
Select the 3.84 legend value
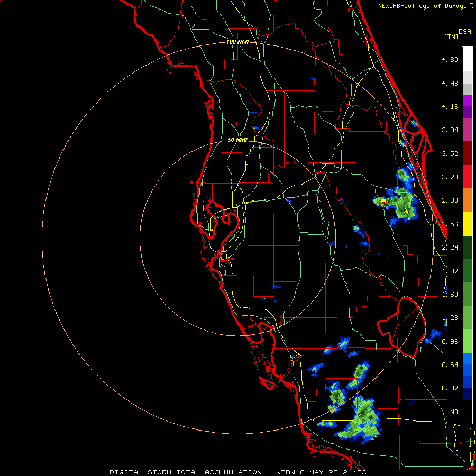pyautogui.click(x=450, y=130)
